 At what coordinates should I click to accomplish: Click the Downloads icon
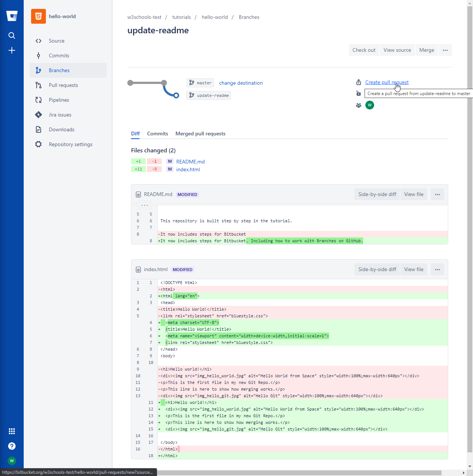point(38,129)
